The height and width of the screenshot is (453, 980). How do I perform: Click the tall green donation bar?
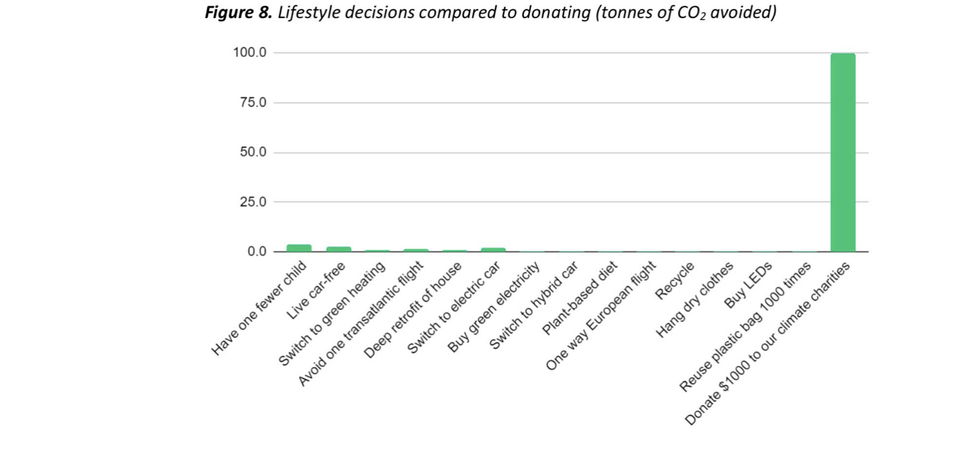(843, 153)
